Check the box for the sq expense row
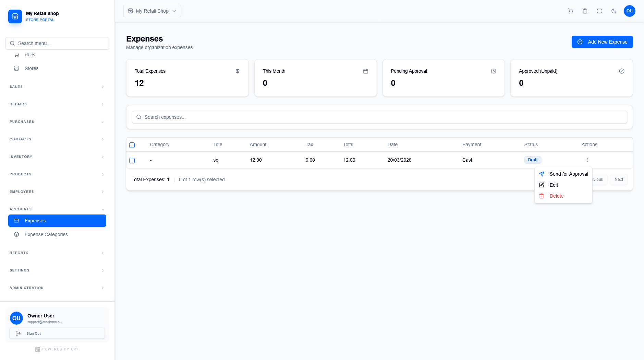The height and width of the screenshot is (360, 644). pos(132,161)
